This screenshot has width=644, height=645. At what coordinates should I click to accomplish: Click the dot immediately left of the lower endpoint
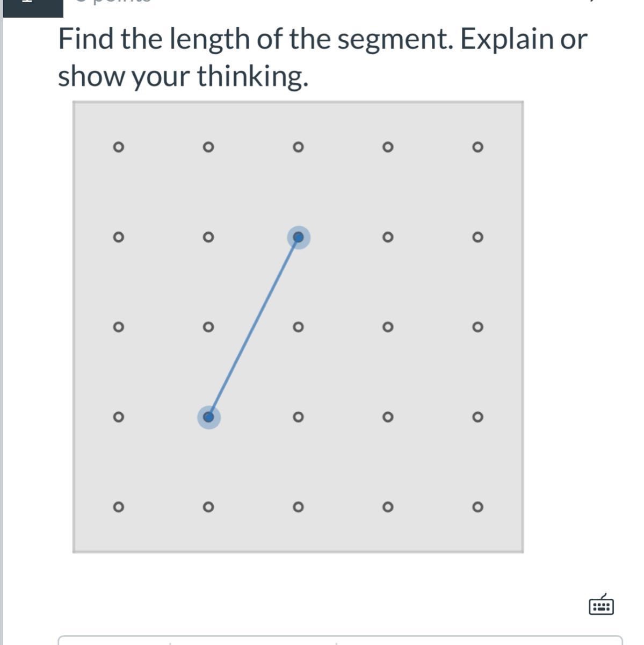(119, 417)
